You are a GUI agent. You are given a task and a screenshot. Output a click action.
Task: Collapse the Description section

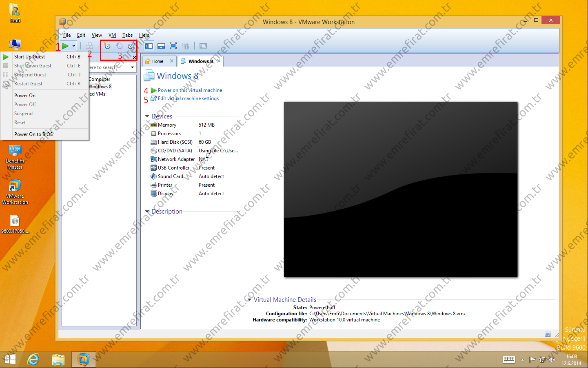(x=147, y=212)
